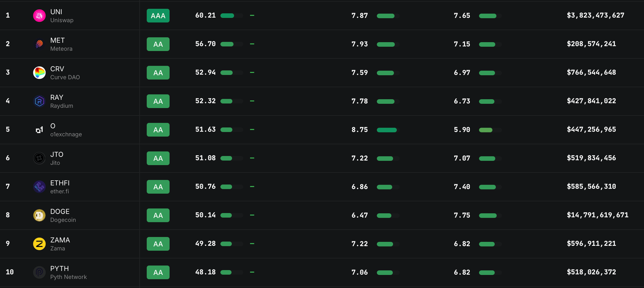Click the progress bar next to 8.75
644x288 pixels.
click(x=388, y=130)
